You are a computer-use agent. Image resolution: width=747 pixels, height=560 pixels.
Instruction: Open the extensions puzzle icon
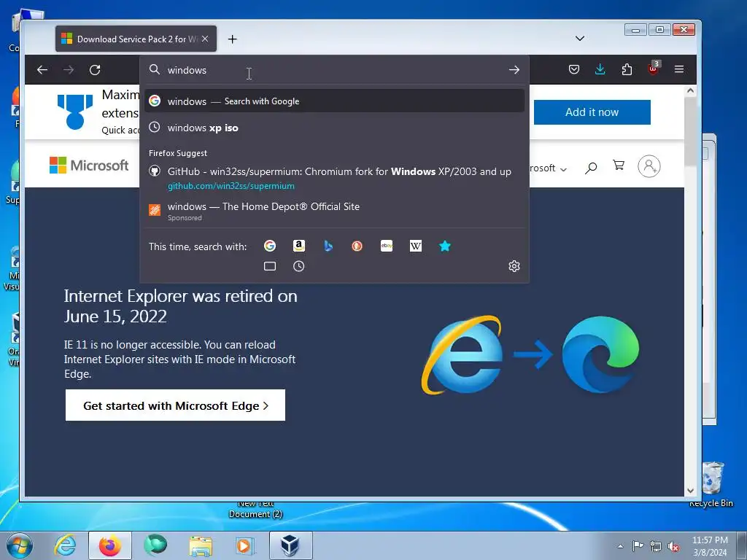(627, 69)
